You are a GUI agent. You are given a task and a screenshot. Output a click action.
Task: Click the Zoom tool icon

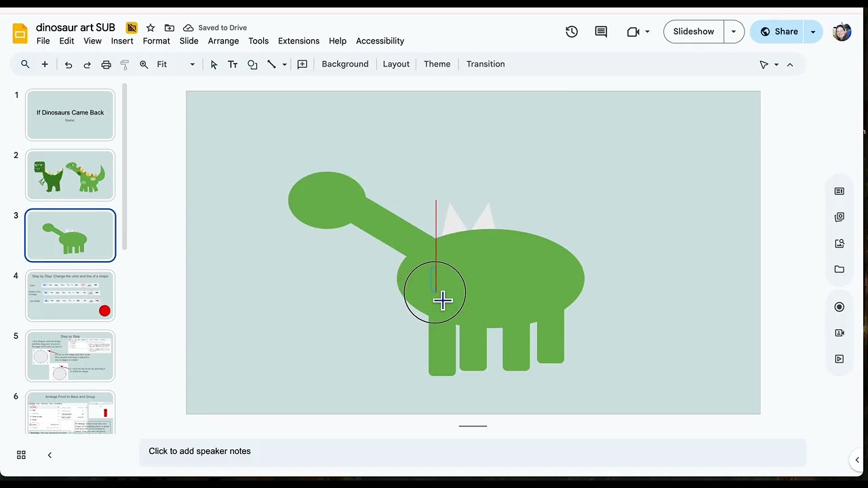(x=144, y=64)
